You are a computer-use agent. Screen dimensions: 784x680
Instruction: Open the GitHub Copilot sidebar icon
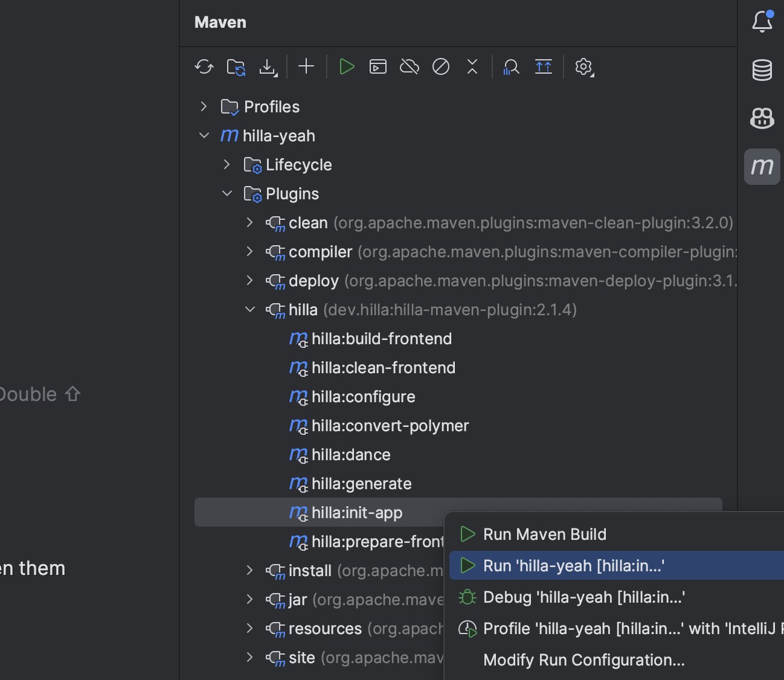point(762,118)
